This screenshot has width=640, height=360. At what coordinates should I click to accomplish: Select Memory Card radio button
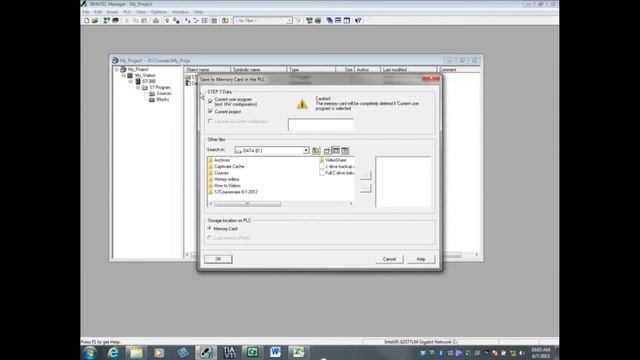pos(209,229)
